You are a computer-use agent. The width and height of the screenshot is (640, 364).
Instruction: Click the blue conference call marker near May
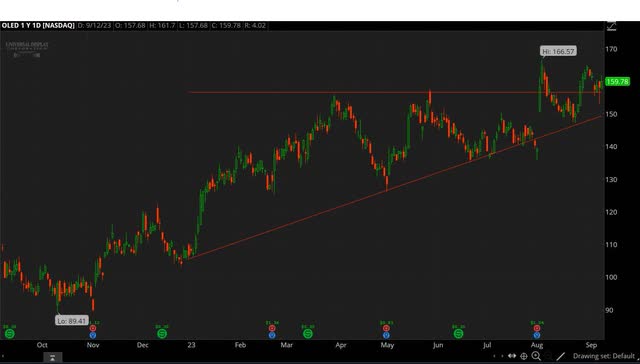[x=386, y=335]
